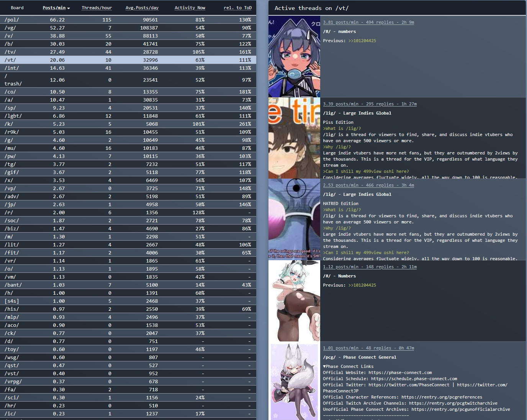Open thumbnail of Piss Edition /lig/ thread
This screenshot has height=420, width=527.
[294, 138]
